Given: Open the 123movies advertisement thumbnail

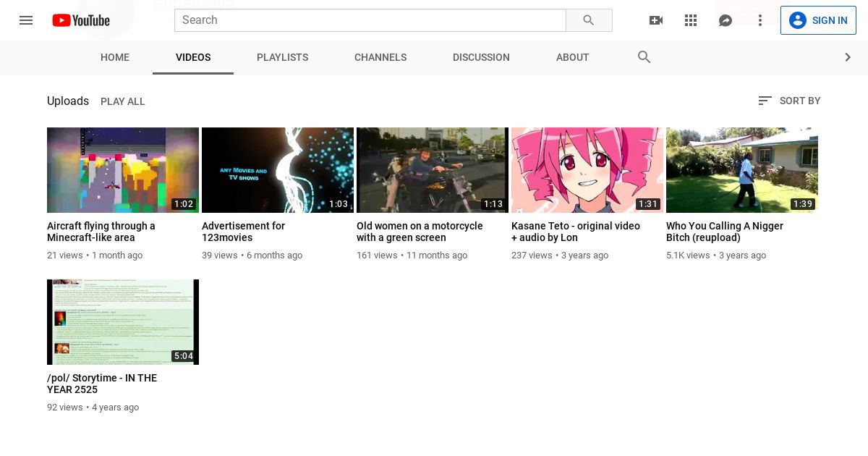Looking at the screenshot, I should coord(278,170).
